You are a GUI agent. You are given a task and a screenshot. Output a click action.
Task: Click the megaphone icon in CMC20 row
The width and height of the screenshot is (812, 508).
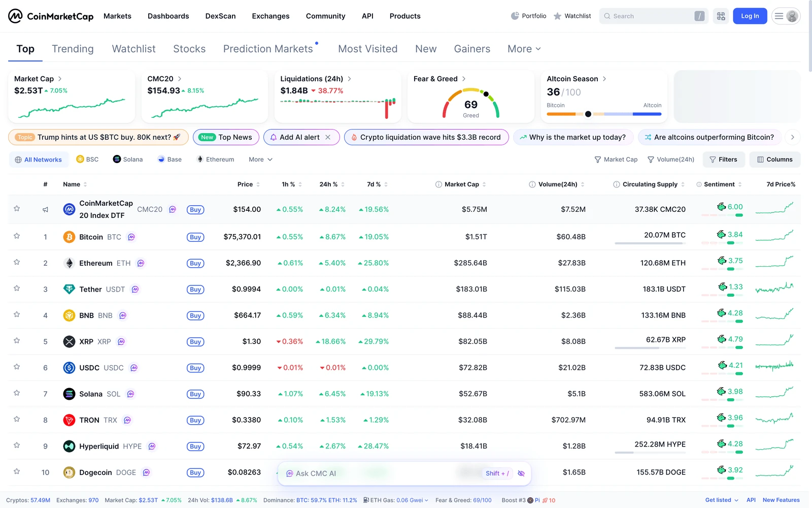pos(45,209)
